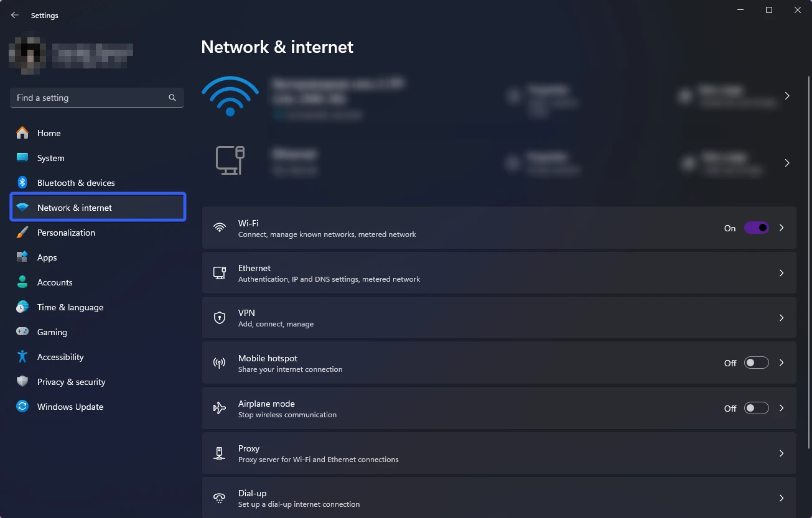Open Personalization in the sidebar
812x518 pixels.
tap(66, 233)
